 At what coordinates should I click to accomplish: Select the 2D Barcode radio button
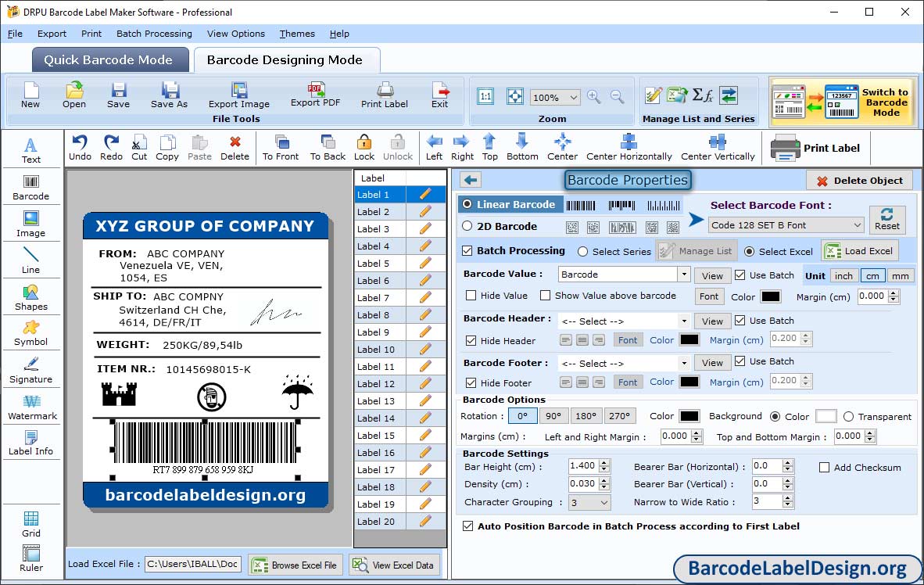click(467, 226)
